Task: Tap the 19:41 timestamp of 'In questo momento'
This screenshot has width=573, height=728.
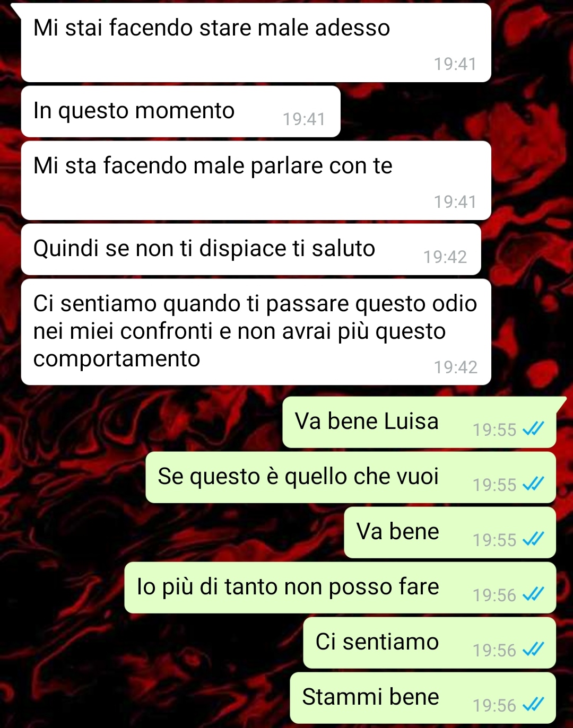Action: 304,119
